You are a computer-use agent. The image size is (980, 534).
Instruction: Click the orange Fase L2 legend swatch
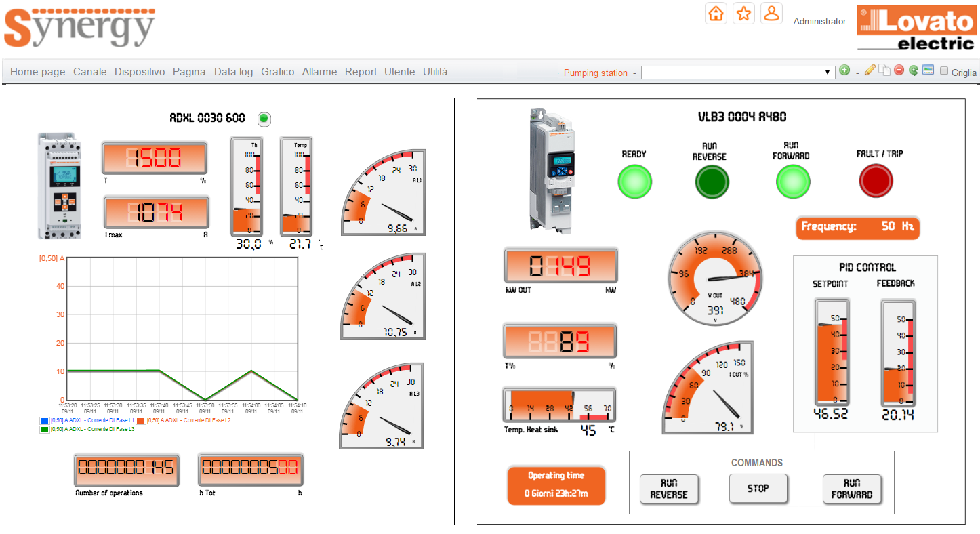click(141, 421)
